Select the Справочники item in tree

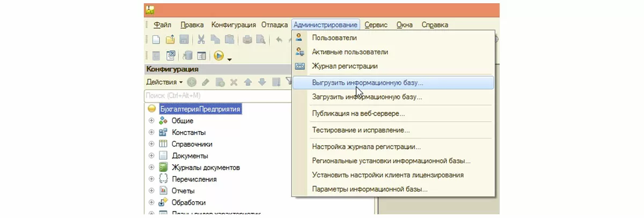coord(192,144)
